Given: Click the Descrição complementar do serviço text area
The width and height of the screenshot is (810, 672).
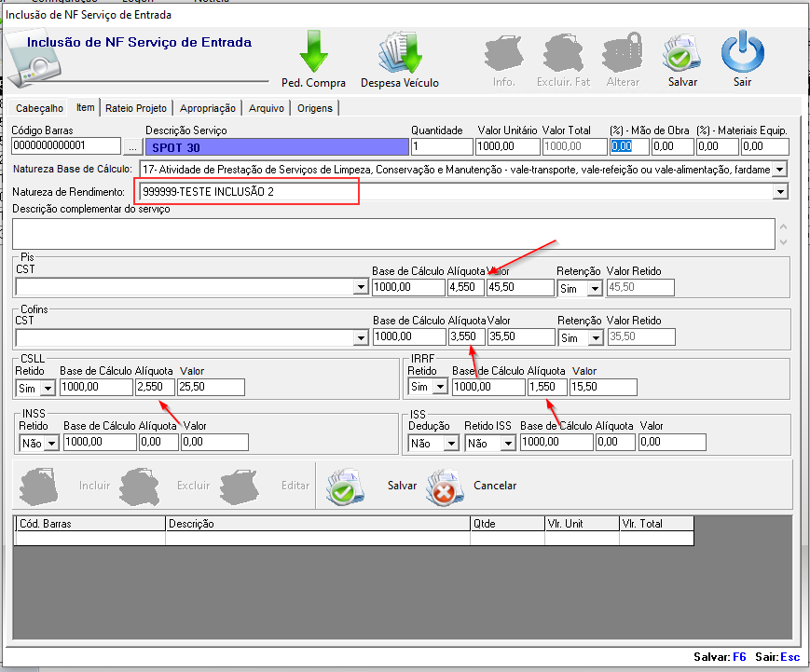Looking at the screenshot, I should (x=393, y=234).
